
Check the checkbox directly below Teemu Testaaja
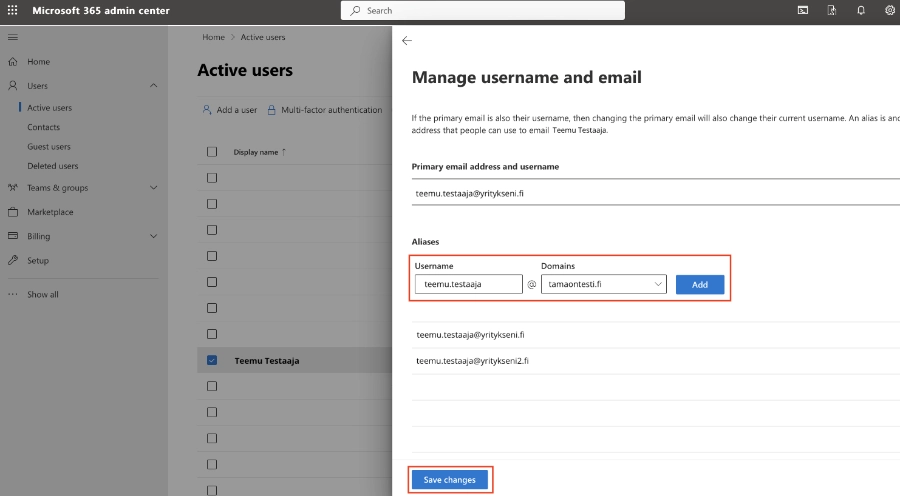[212, 386]
